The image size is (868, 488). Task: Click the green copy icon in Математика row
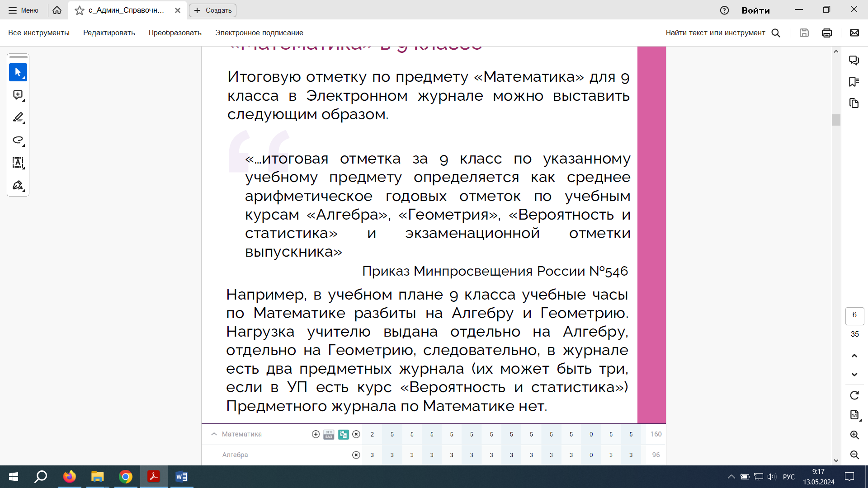(343, 434)
